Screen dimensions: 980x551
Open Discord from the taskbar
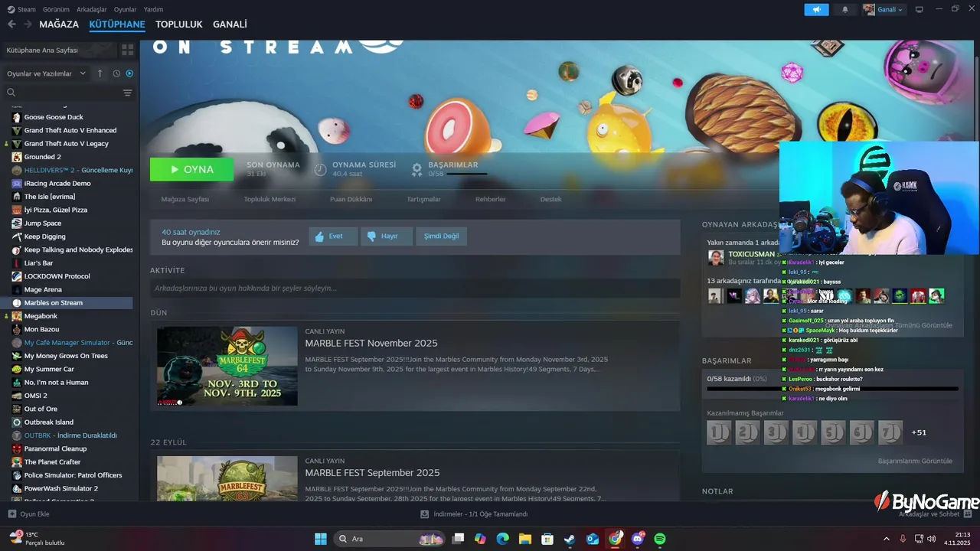pyautogui.click(x=638, y=539)
